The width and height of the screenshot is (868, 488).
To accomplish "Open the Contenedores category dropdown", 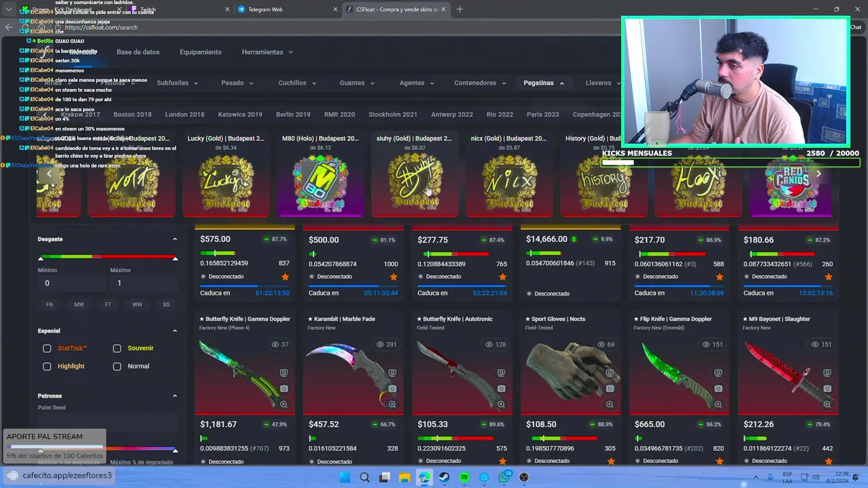I will 480,83.
